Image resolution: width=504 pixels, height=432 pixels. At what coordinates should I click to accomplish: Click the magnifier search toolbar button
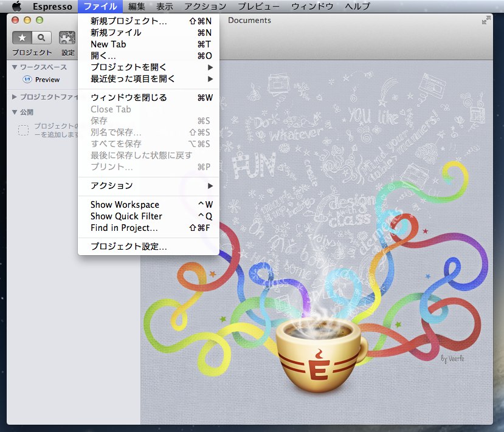pyautogui.click(x=41, y=38)
